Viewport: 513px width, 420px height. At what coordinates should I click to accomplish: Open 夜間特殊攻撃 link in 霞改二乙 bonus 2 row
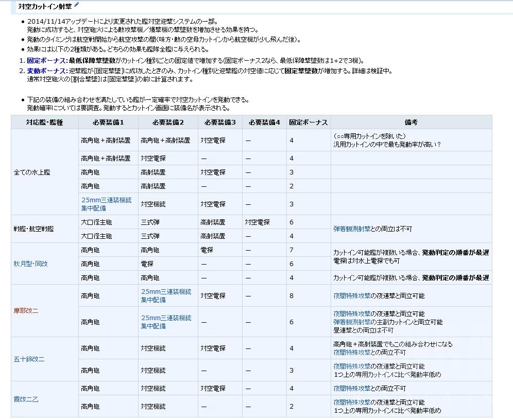[x=352, y=402]
